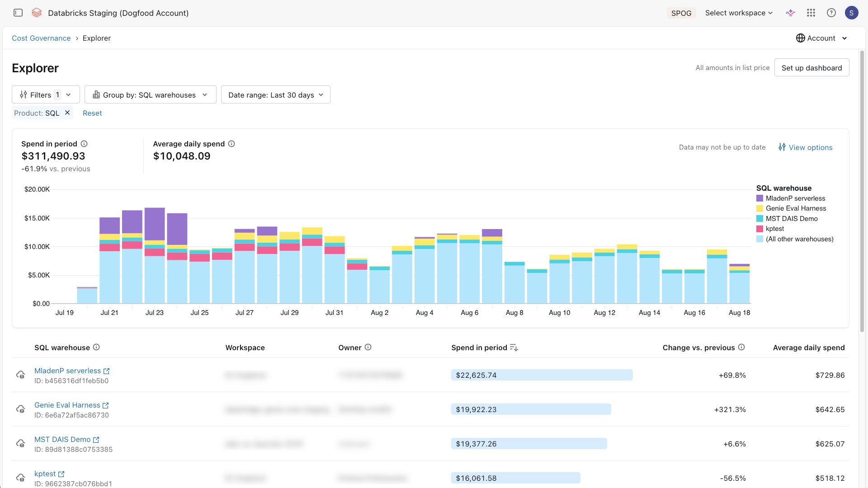Click the Filters sliders icon
Screen dimensions: 868x488
pyautogui.click(x=24, y=94)
